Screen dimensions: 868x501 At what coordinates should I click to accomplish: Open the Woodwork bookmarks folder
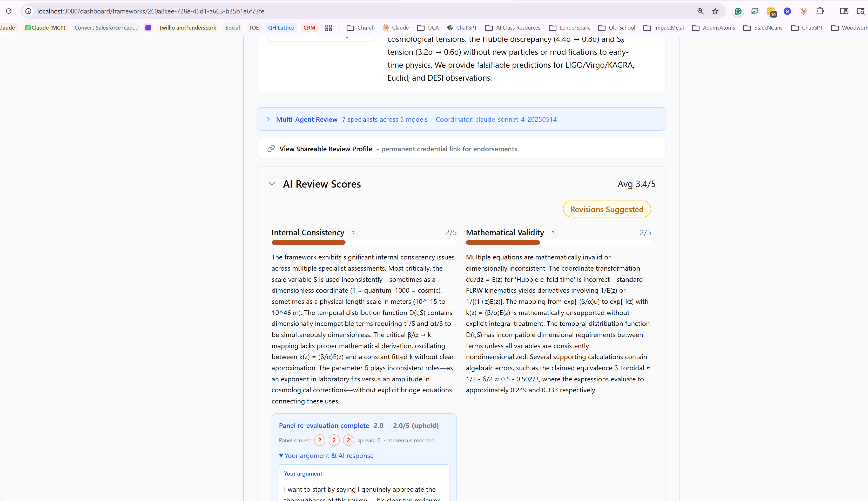click(849, 28)
